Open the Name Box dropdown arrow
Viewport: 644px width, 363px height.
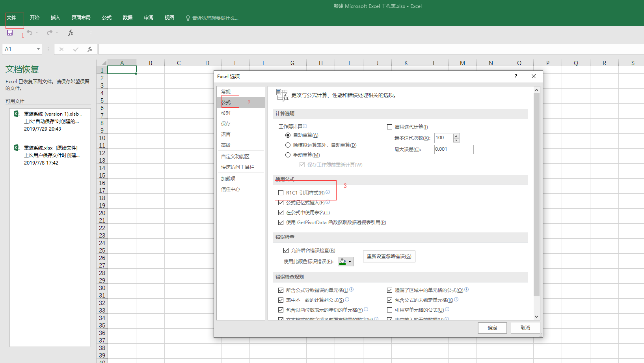coord(38,49)
